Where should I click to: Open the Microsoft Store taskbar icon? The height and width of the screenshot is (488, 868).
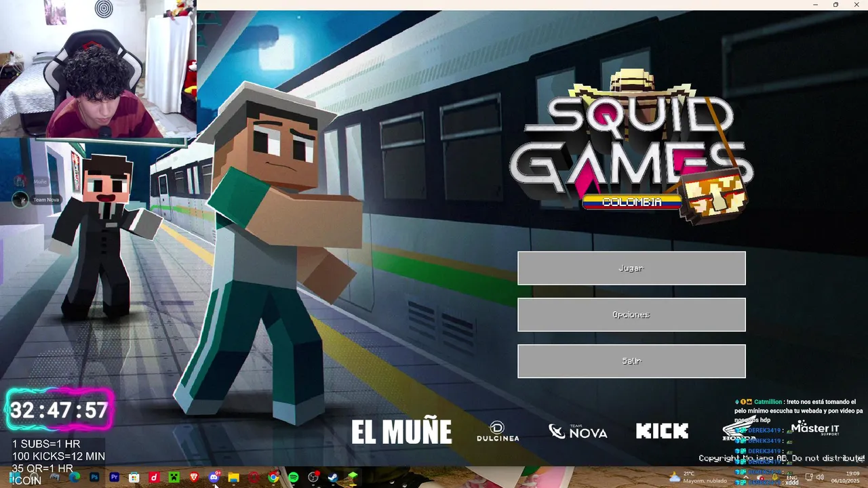(x=134, y=477)
